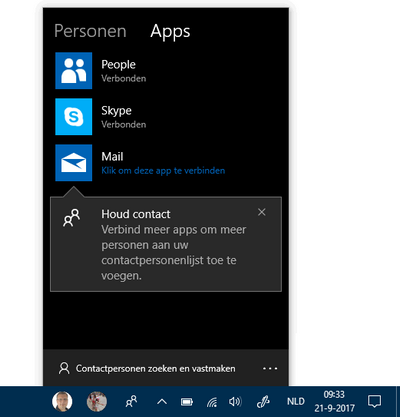Open the Windows Ink pen icon
Screen dimensions: 400x417
[x=263, y=402]
